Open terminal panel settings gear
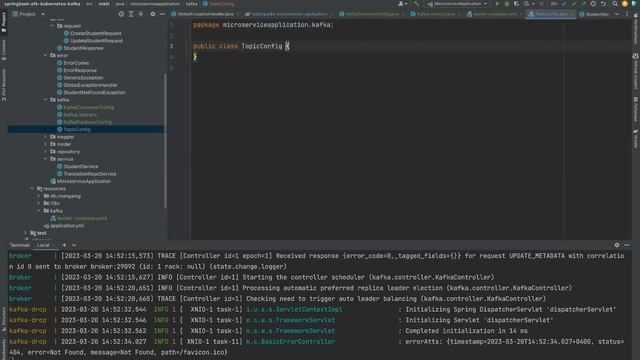Image resolution: width=640 pixels, height=360 pixels. point(617,245)
